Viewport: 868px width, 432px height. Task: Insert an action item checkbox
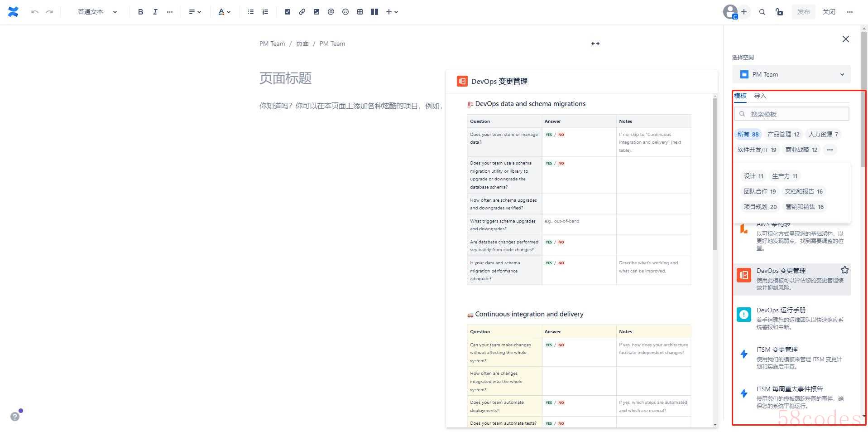(287, 12)
